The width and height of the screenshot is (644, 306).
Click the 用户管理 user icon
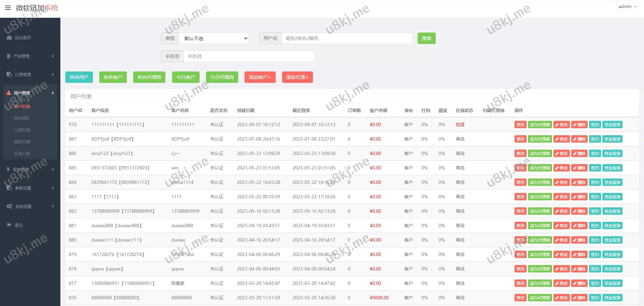pyautogui.click(x=9, y=93)
